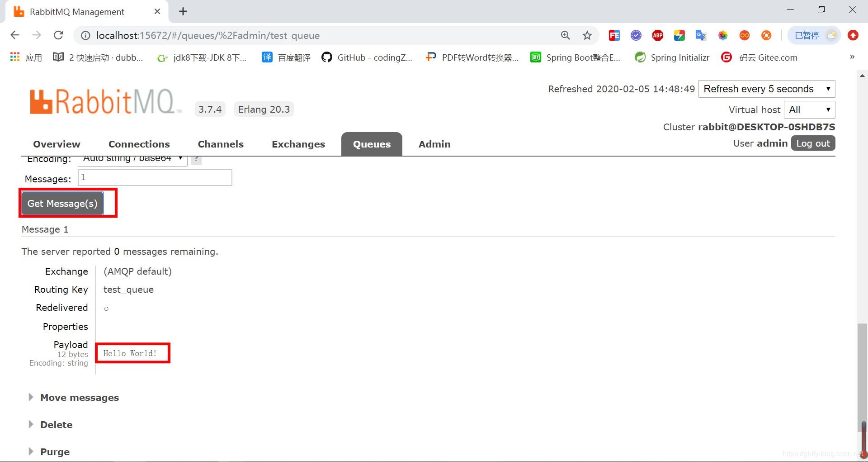Open the 百度翻译 bookmark

pyautogui.click(x=287, y=57)
